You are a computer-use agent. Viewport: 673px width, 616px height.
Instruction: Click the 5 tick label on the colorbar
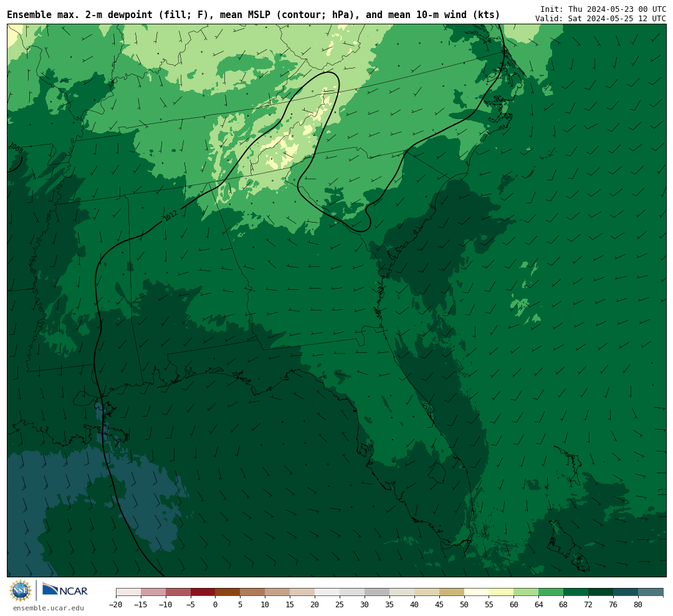pos(241,605)
